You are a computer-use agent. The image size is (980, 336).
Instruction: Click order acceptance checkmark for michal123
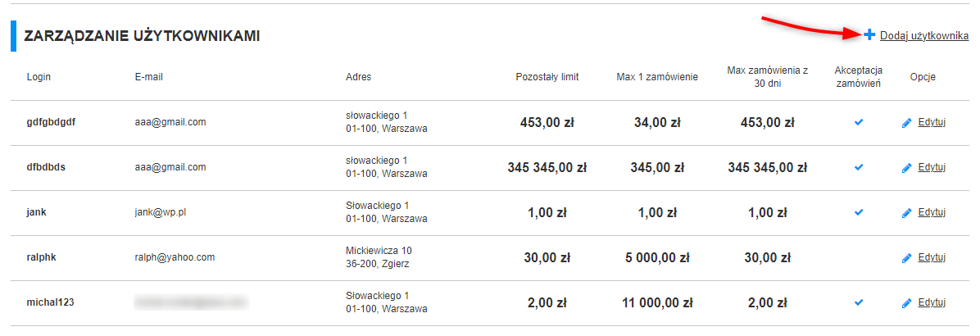pos(859,302)
